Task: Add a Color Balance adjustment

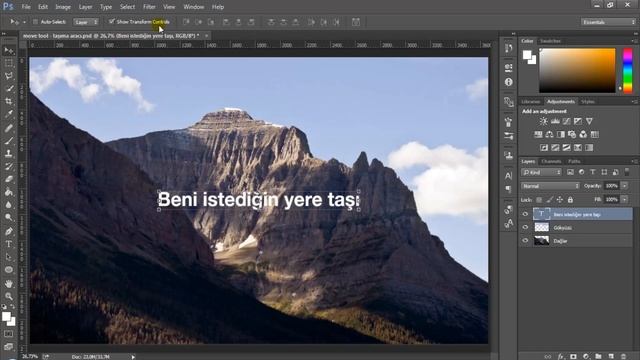Action: [x=549, y=134]
